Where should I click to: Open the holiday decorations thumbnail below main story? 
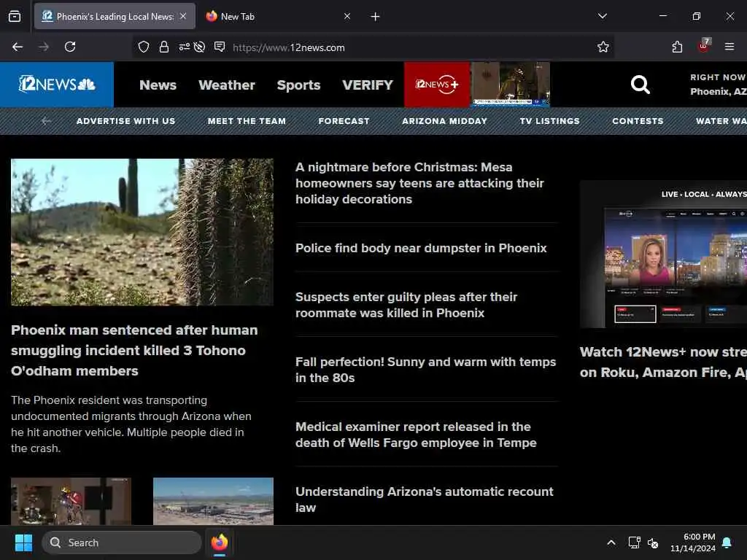[x=71, y=501]
